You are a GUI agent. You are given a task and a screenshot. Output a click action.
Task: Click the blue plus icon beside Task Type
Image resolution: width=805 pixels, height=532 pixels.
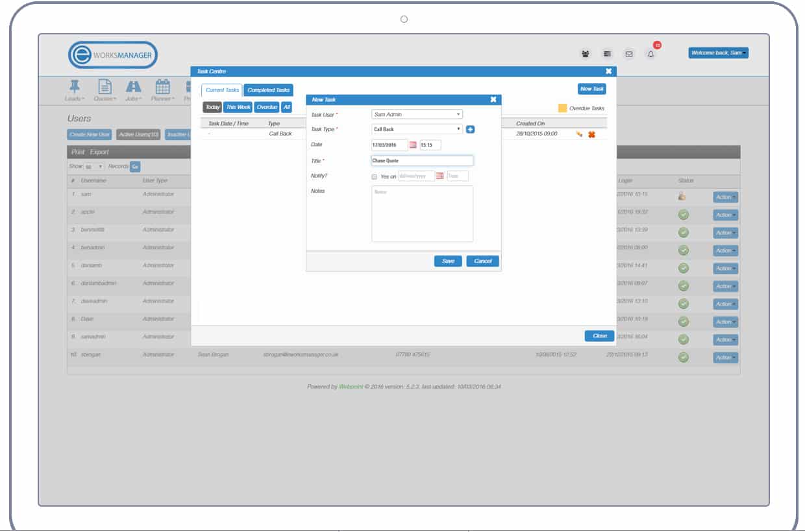click(x=471, y=129)
